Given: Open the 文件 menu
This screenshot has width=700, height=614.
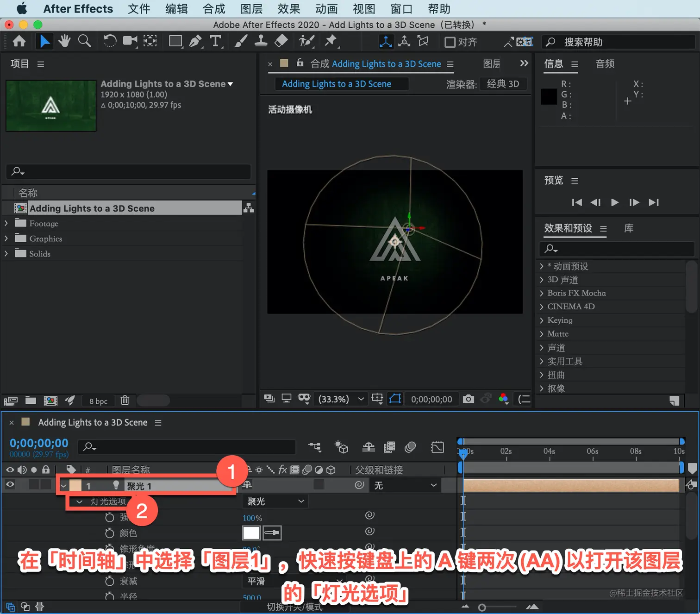Looking at the screenshot, I should [x=139, y=9].
